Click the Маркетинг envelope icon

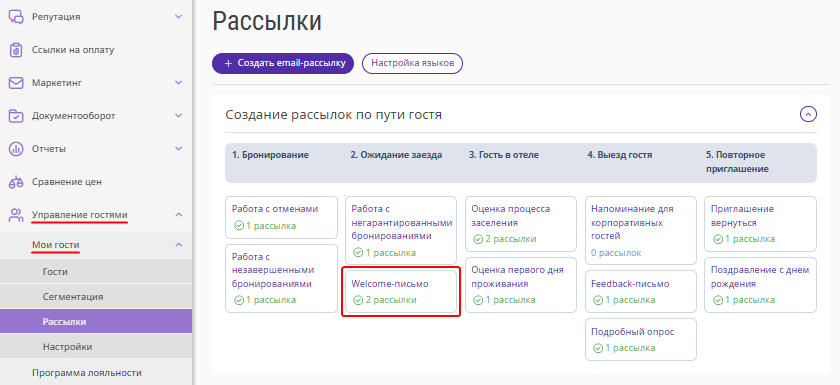pos(16,83)
